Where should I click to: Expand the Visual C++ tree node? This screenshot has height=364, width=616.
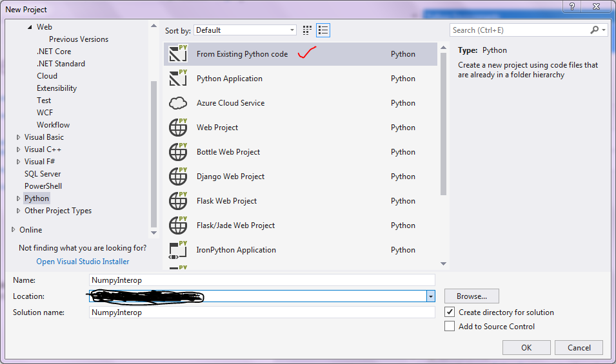pos(18,149)
